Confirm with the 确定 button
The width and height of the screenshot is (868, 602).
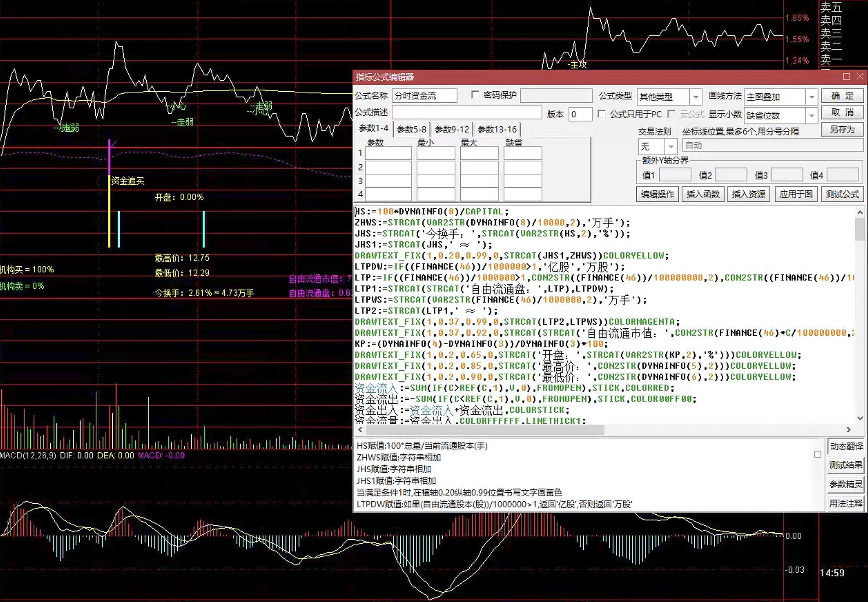842,96
